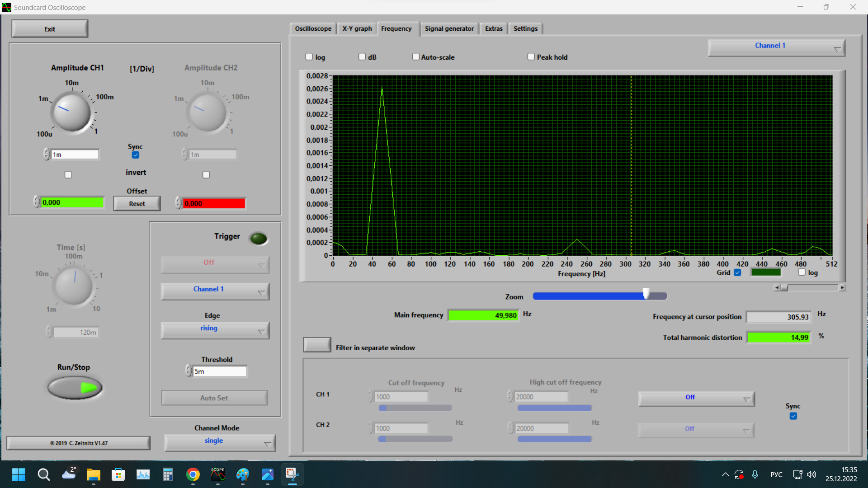Click the CH1 offset stepper arrows
This screenshot has width=868, height=488.
[x=36, y=202]
